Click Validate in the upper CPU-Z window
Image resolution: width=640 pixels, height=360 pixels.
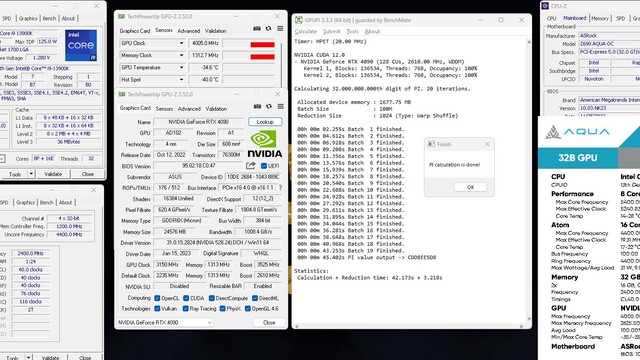53,174
